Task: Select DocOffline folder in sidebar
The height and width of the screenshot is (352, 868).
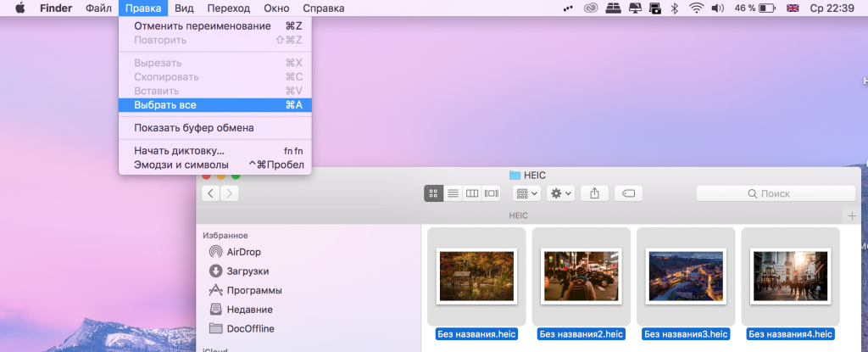Action: pos(250,328)
